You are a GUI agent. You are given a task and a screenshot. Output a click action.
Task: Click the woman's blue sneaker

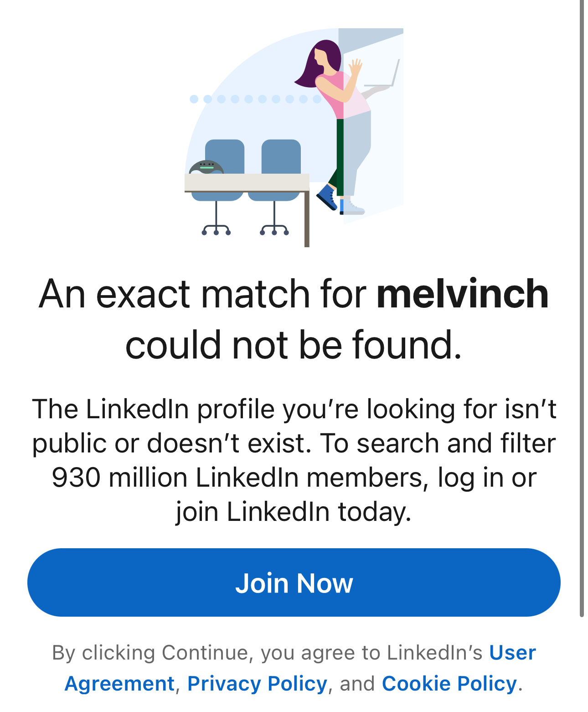(328, 197)
